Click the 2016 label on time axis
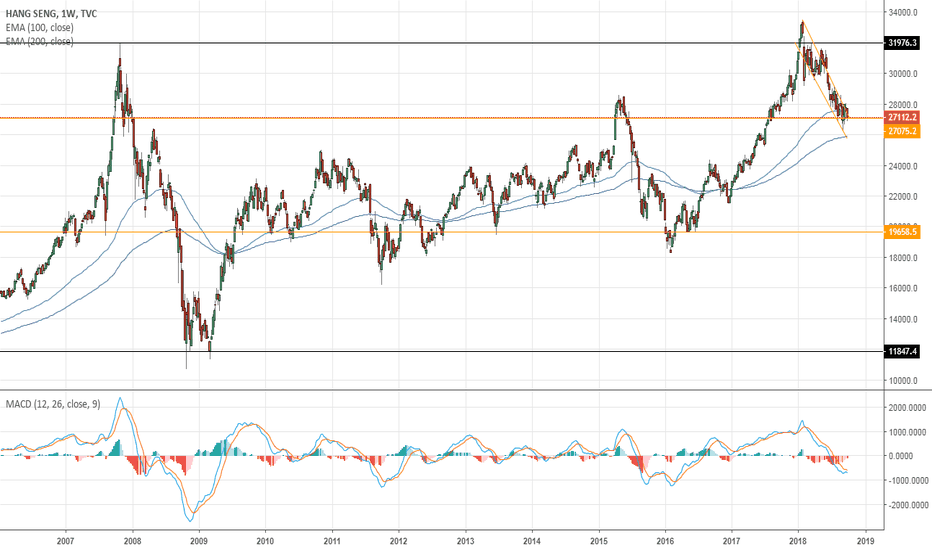This screenshot has width=932, height=550. [665, 541]
